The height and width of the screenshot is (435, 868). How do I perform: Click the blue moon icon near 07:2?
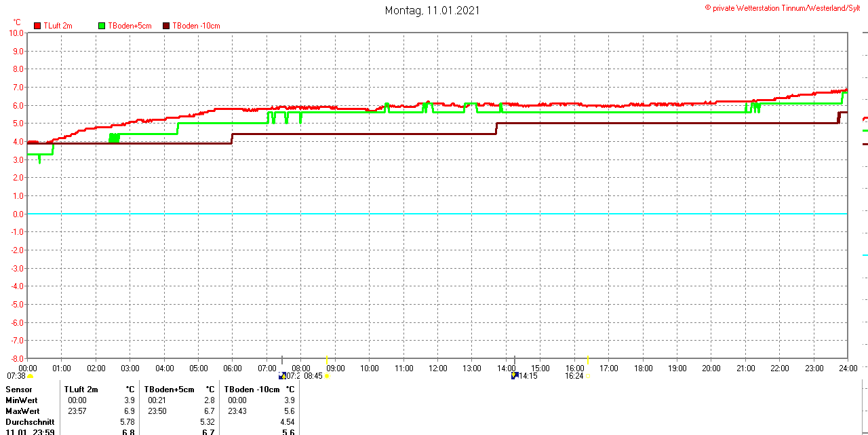[282, 375]
